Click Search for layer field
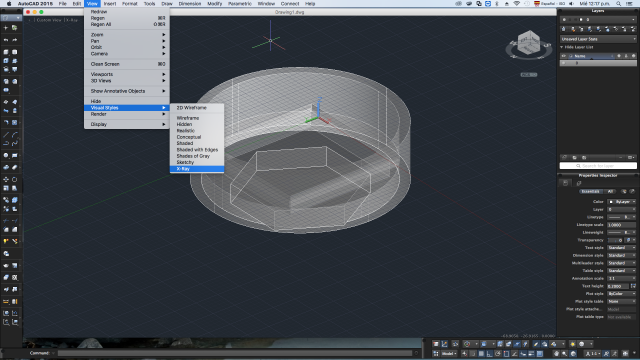The width and height of the screenshot is (640, 360). [x=598, y=166]
